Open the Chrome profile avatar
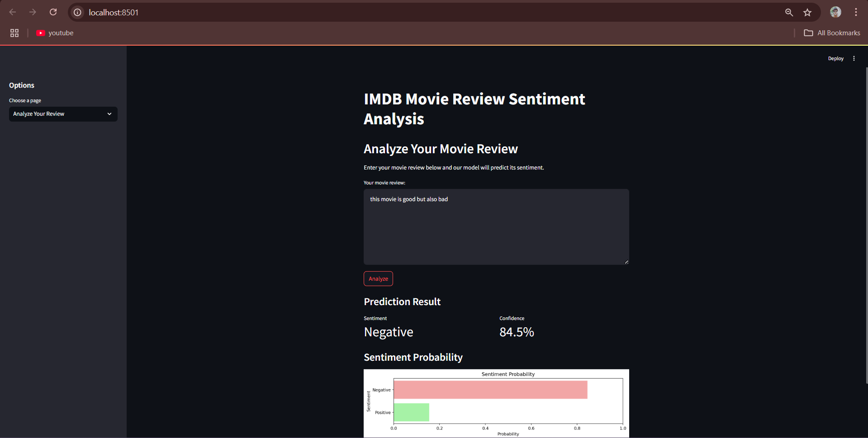This screenshot has height=438, width=868. [x=835, y=12]
